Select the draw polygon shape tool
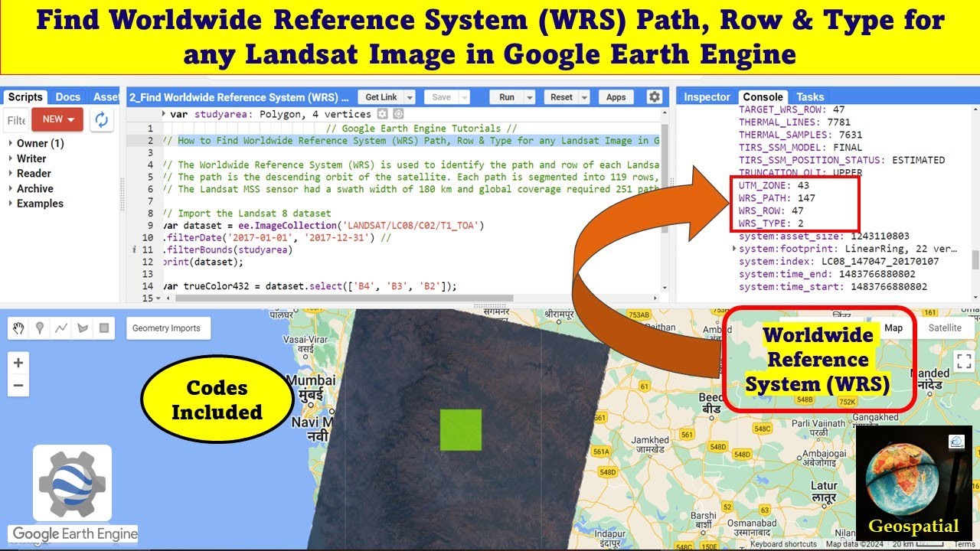 click(x=83, y=328)
